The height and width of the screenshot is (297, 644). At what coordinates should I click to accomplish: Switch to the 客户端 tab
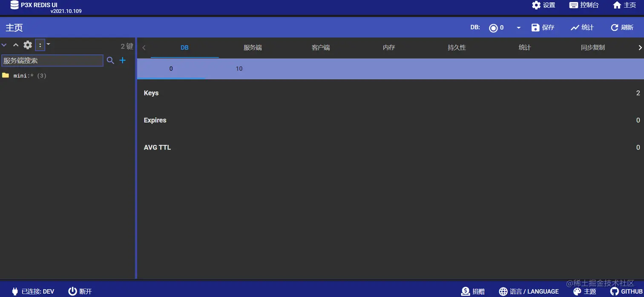(321, 48)
